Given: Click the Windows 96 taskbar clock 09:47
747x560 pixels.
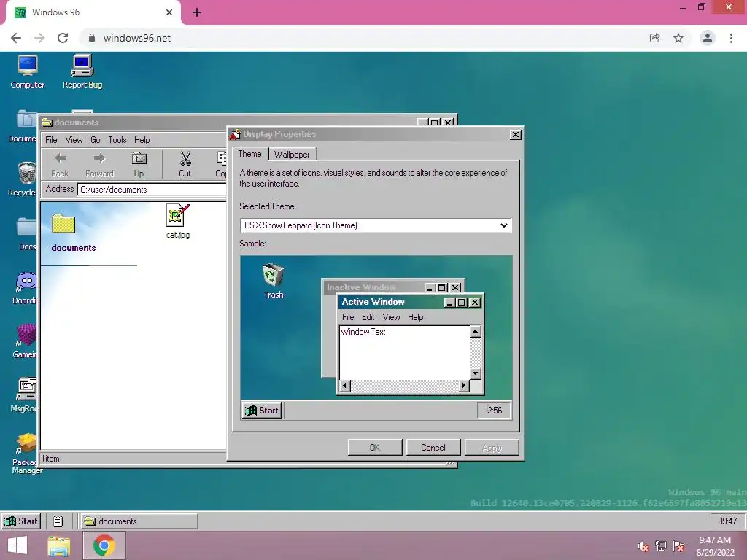Looking at the screenshot, I should pos(727,521).
